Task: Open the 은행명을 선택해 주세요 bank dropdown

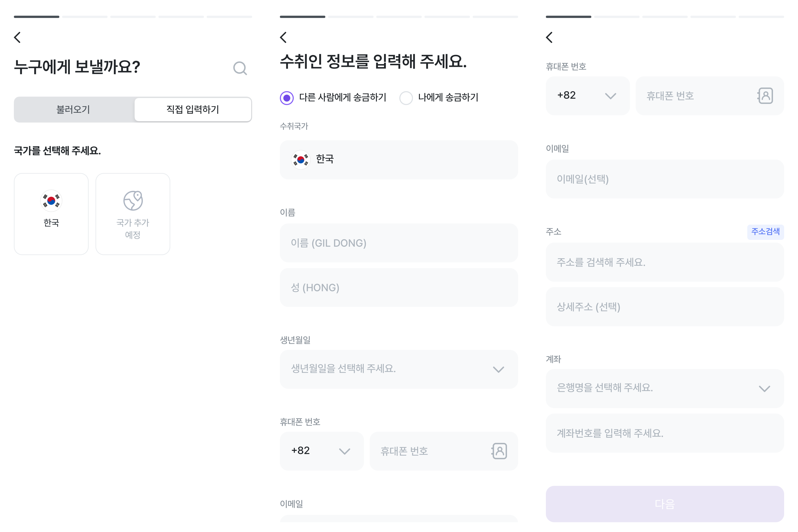Action: pos(665,388)
